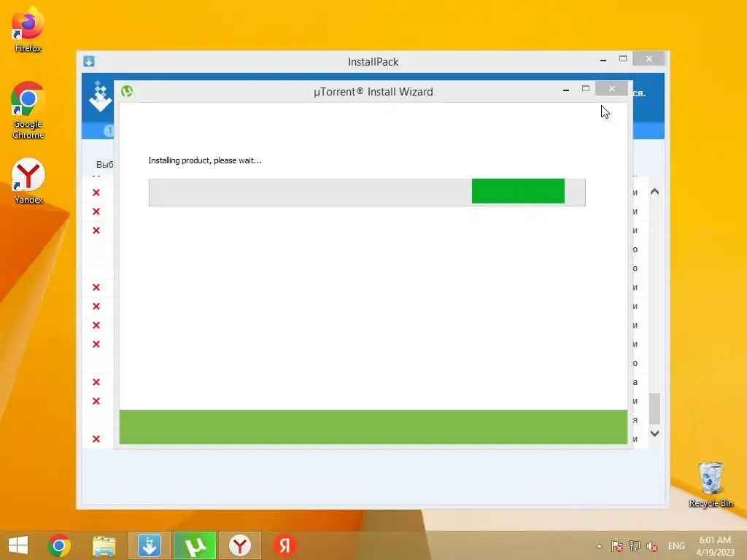Image resolution: width=747 pixels, height=560 pixels.
Task: Switch to Yandex Browser taskbar button
Action: (x=239, y=545)
